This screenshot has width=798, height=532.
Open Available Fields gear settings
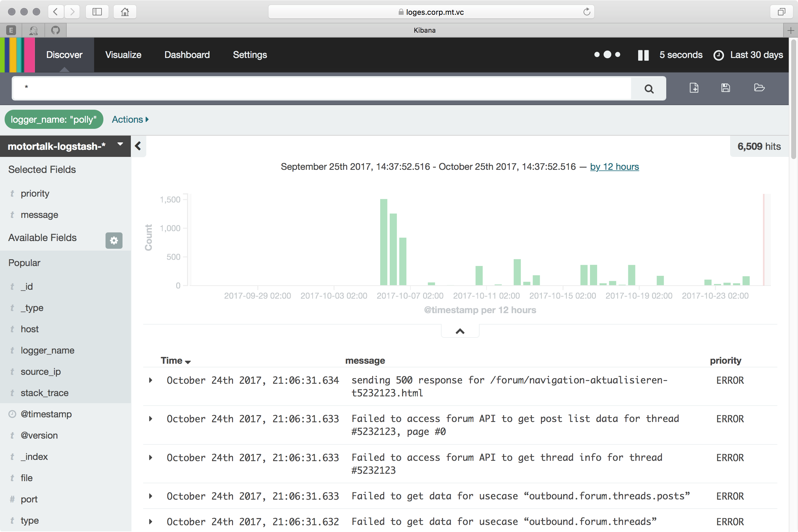[x=114, y=240]
